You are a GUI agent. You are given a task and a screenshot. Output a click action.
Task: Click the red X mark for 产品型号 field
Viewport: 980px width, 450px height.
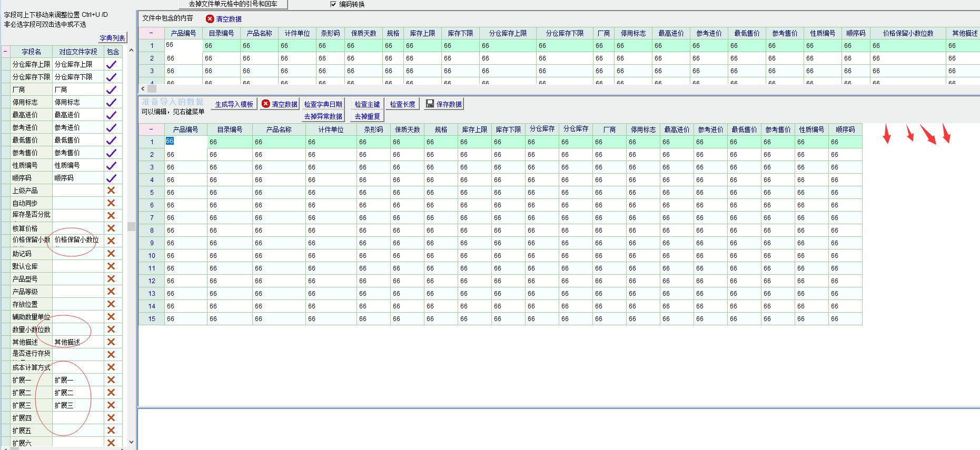(x=111, y=279)
